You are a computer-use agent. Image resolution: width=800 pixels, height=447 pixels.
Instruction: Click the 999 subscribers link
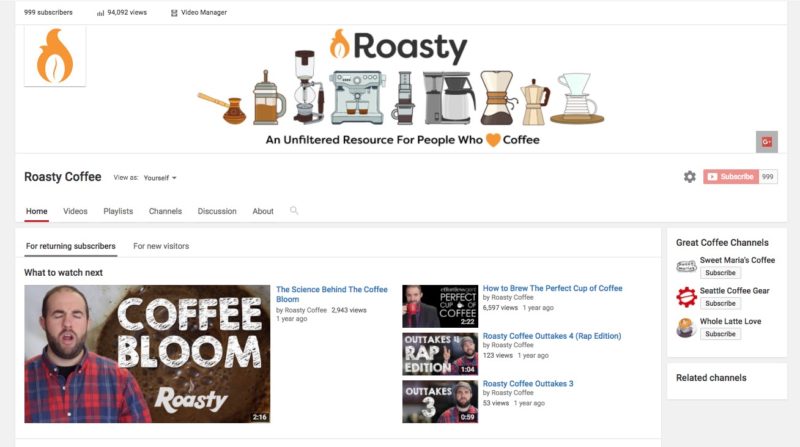pos(48,12)
